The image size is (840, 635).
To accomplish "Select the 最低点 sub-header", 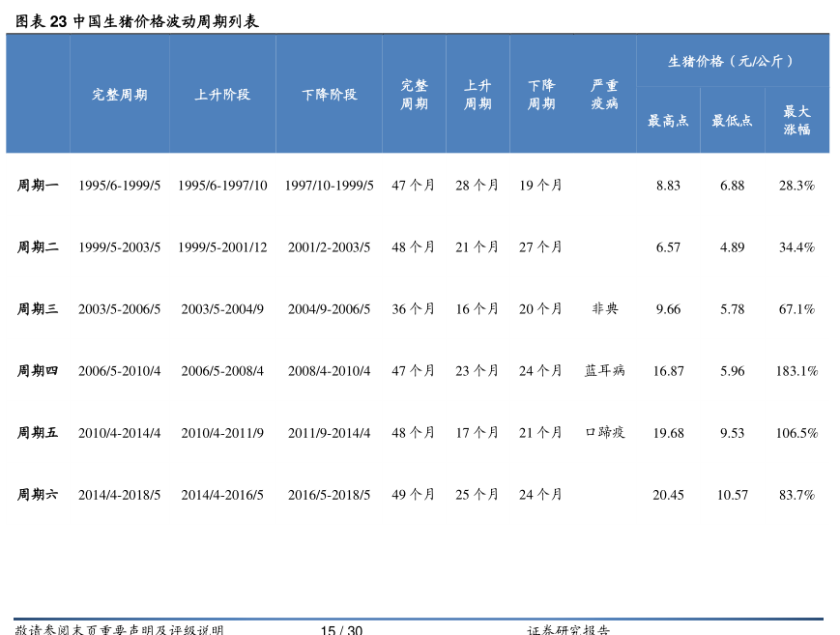I will tap(732, 121).
